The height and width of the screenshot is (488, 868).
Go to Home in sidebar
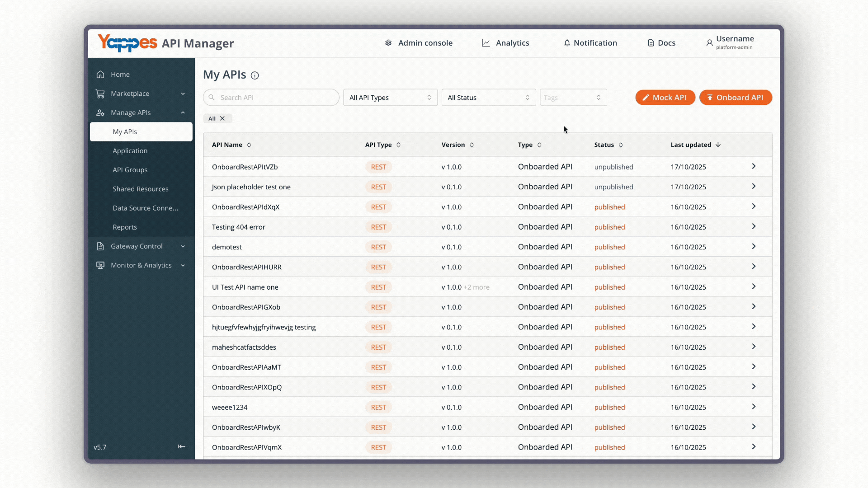120,75
